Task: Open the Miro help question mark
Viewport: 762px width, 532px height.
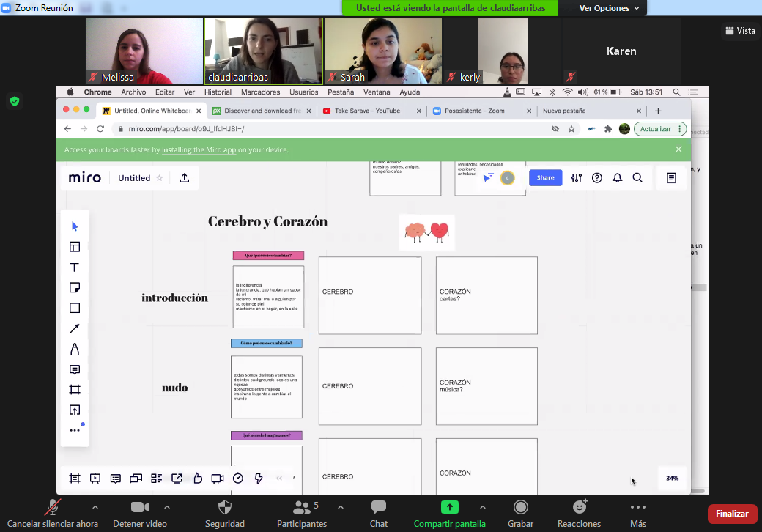Action: [x=596, y=178]
